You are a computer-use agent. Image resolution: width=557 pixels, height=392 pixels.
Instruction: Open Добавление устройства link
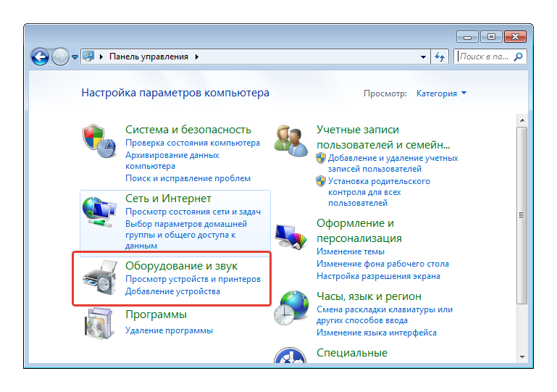172,291
